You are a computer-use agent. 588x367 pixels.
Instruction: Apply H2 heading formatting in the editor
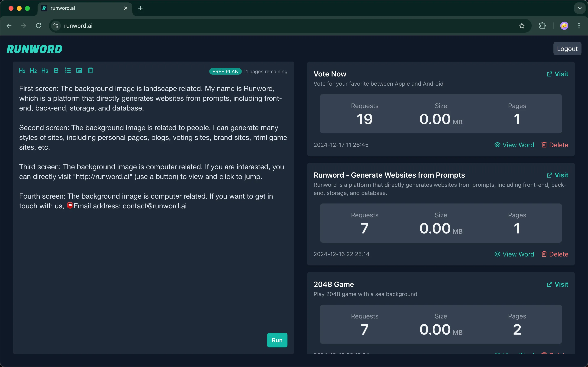coord(33,70)
